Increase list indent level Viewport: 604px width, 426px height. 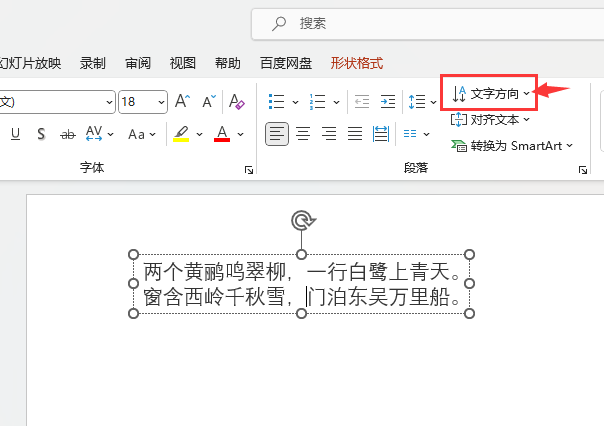click(388, 102)
